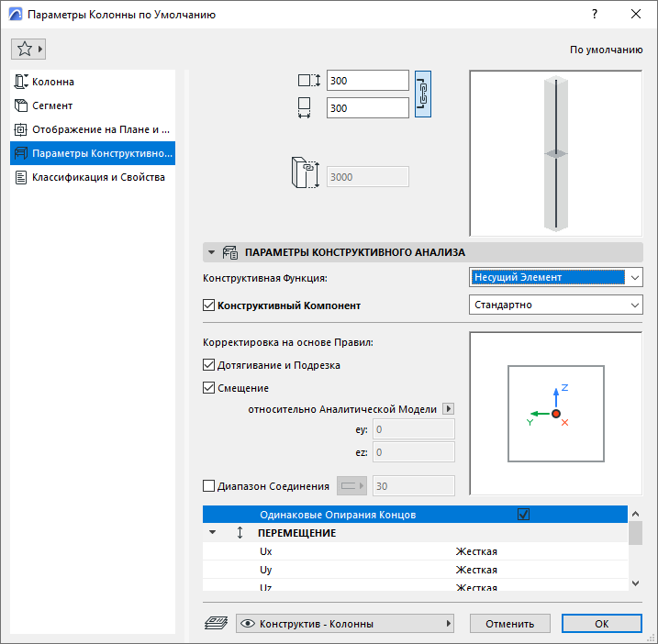
Task: Click the structural analysis panel icon
Action: coord(230,252)
